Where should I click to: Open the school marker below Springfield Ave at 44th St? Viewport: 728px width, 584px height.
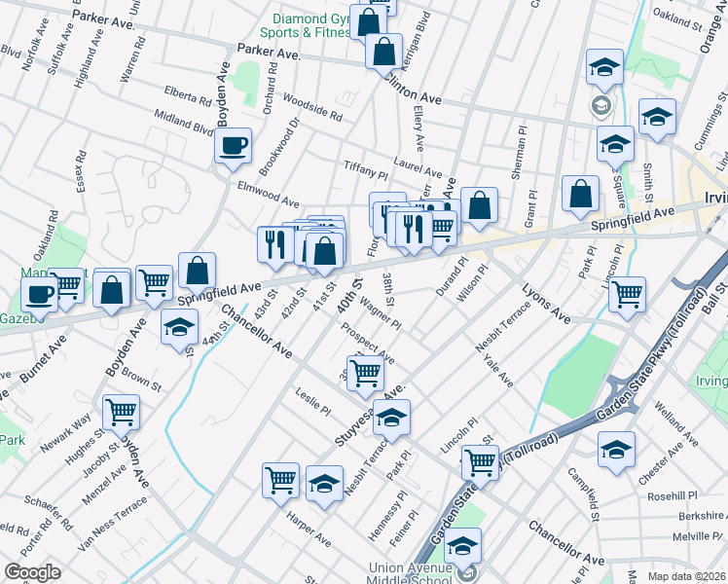[178, 328]
